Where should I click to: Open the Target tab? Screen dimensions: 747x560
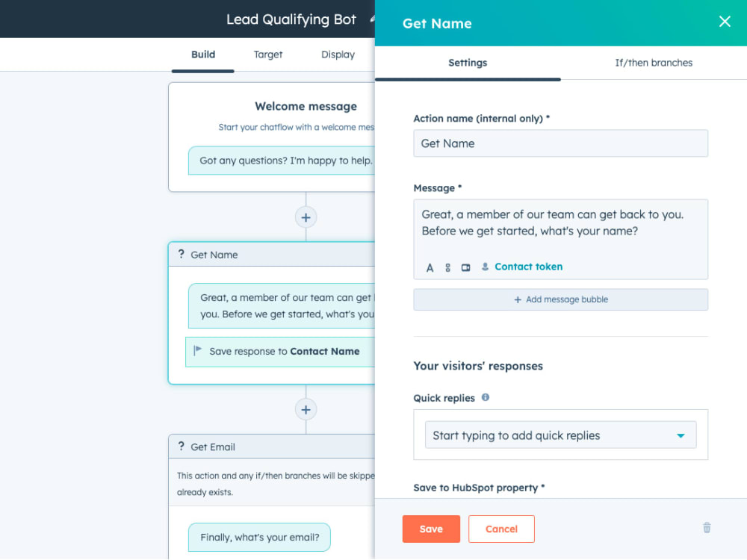click(x=268, y=54)
